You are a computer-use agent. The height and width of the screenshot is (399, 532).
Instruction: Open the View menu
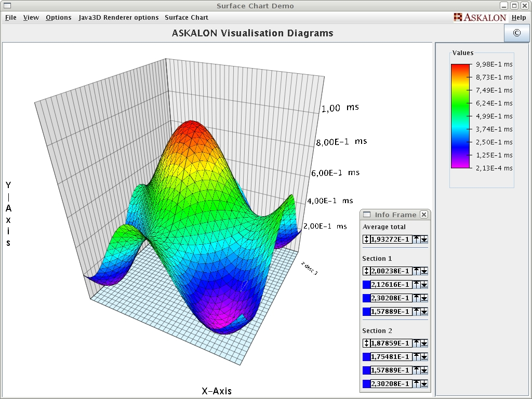click(x=31, y=17)
